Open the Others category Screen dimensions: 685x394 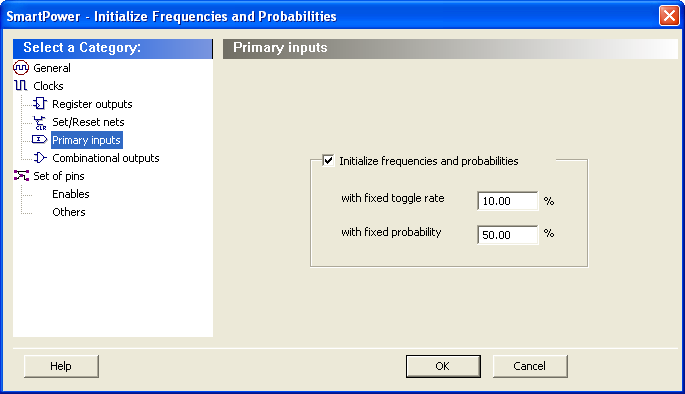(69, 212)
